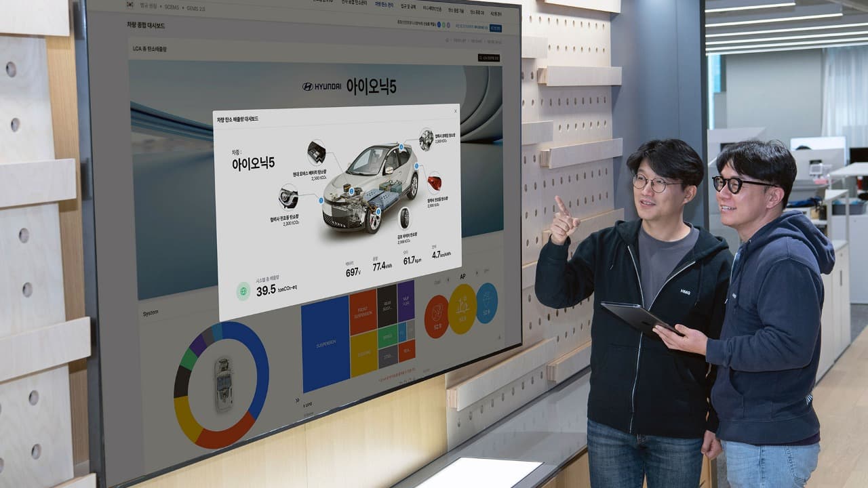This screenshot has height=488, width=868.
Task: Click the yellow treemap tile
Action: pyautogui.click(x=363, y=354)
